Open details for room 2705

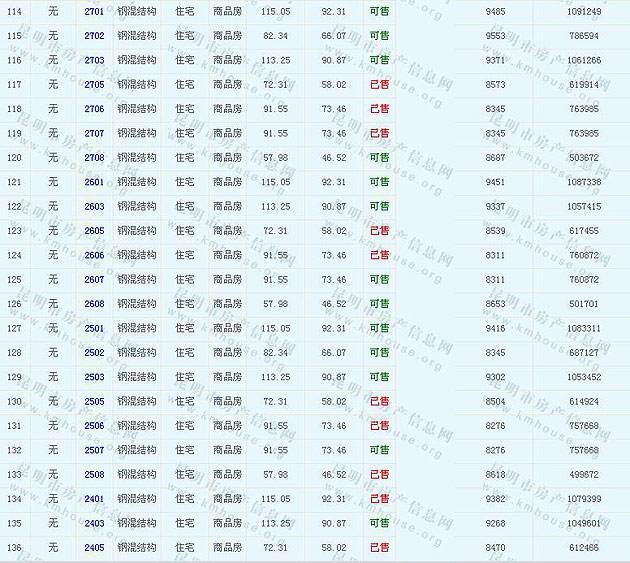pyautogui.click(x=94, y=85)
